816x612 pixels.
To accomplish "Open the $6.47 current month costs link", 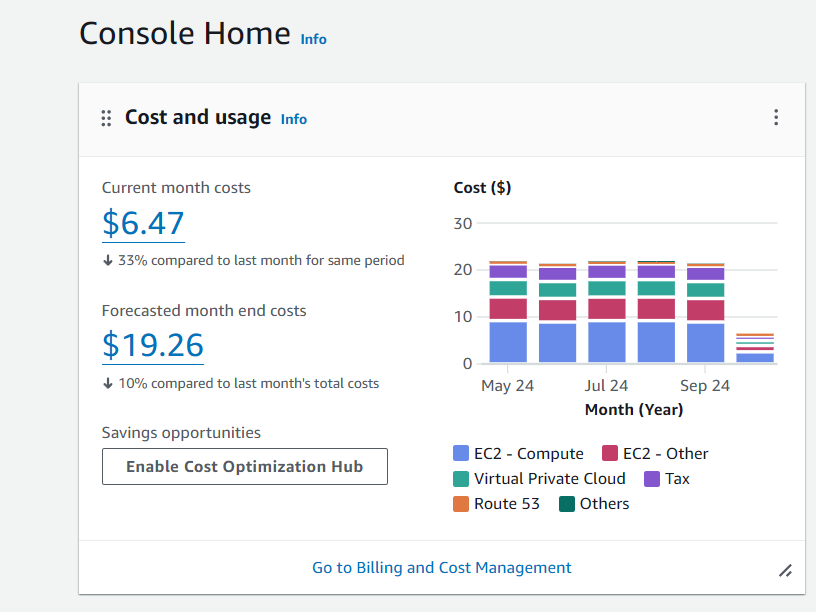I will (143, 224).
